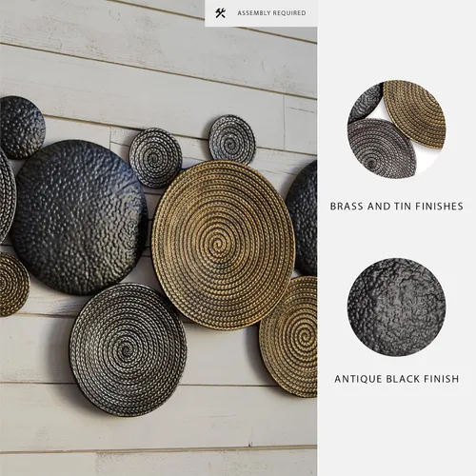Screen dimensions: 476x476
Task: Select the small tin plate touching the black plate
Action: pyautogui.click(x=156, y=157)
